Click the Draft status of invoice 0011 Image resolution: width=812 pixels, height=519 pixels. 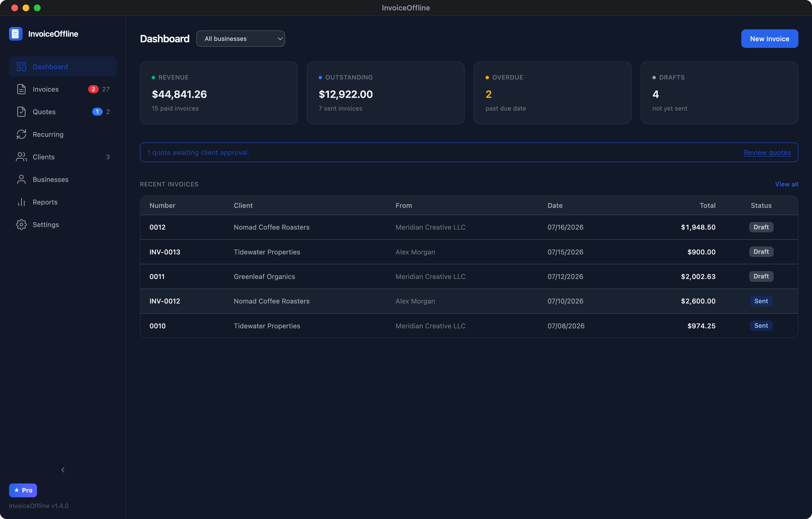[761, 276]
